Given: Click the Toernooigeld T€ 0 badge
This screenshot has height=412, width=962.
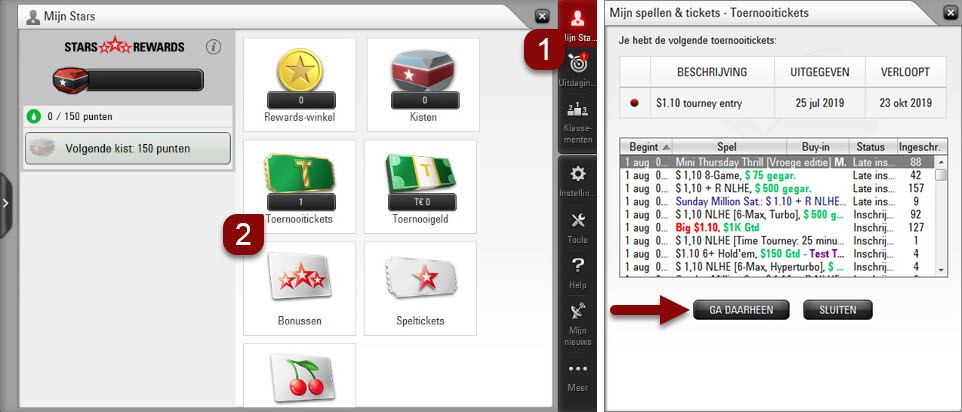Looking at the screenshot, I should pos(422,202).
